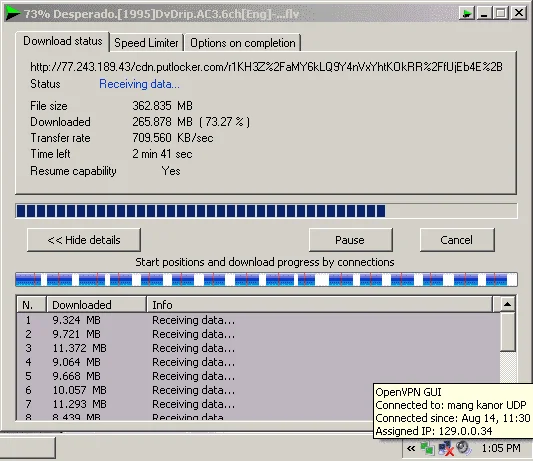Viewport: 533px width, 461px height.
Task: Select connection 7 row with 11.293 MB
Action: [x=195, y=404]
